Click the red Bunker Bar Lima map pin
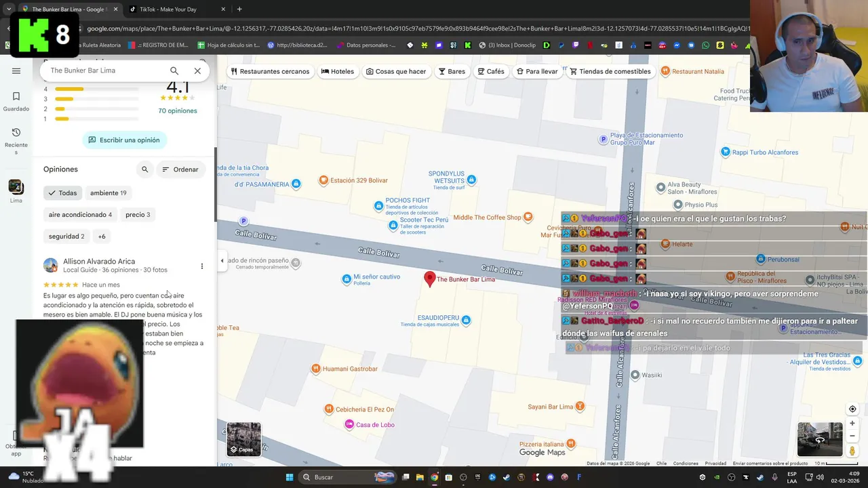Viewport: 868px width, 488px height. point(429,279)
